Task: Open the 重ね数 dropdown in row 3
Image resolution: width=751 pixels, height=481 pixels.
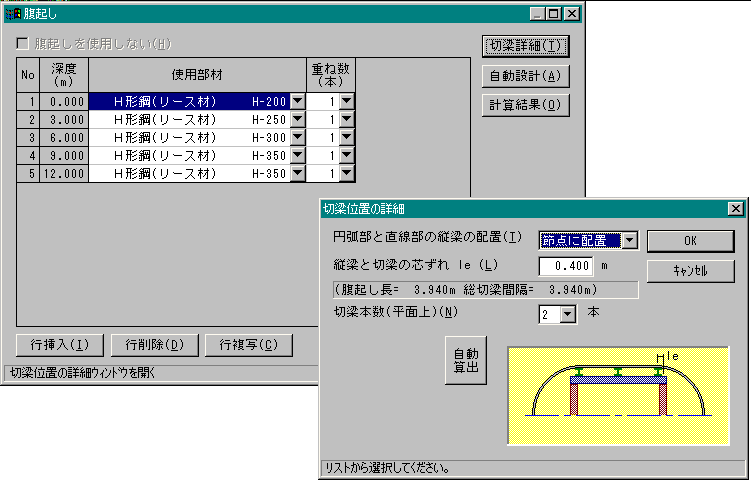Action: point(346,137)
